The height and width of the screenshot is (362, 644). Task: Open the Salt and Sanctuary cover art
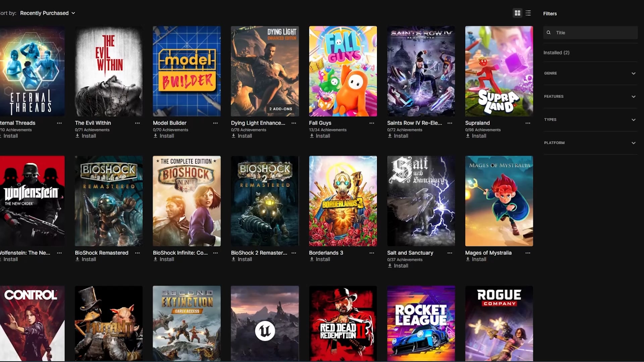coord(421,201)
